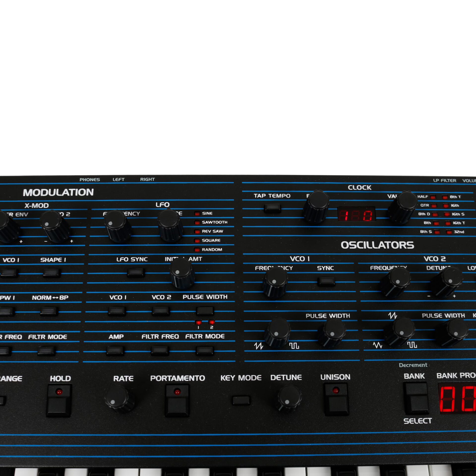This screenshot has width=476, height=476.
Task: Click the LFO SINE shape LED
Action: [197, 213]
